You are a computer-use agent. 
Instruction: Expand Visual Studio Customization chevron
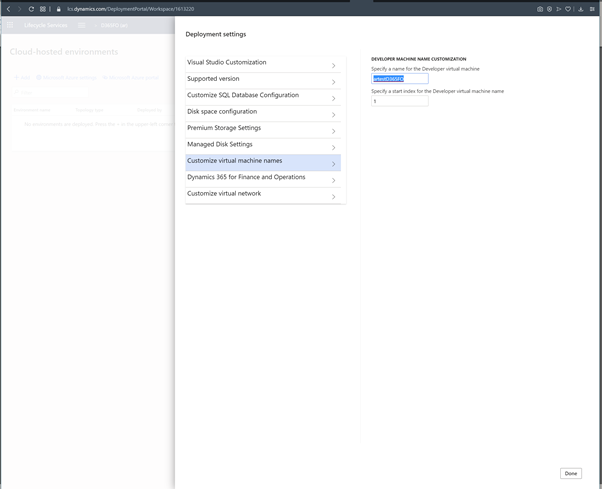click(x=333, y=65)
